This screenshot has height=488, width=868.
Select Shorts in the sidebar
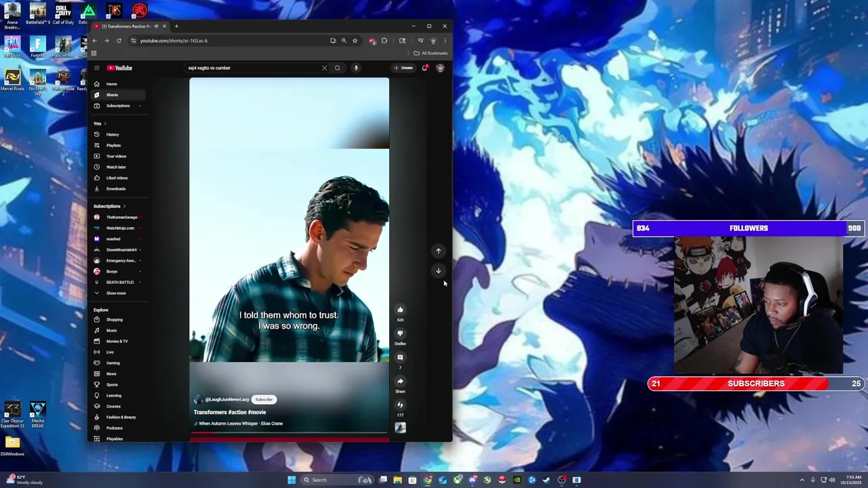119,95
